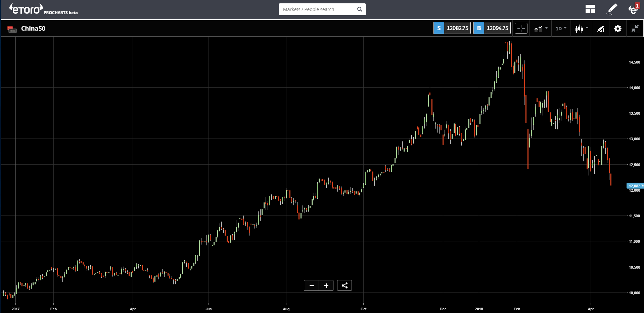Open the chart layout grid icon
Screen dimensions: 644x313
click(x=590, y=9)
